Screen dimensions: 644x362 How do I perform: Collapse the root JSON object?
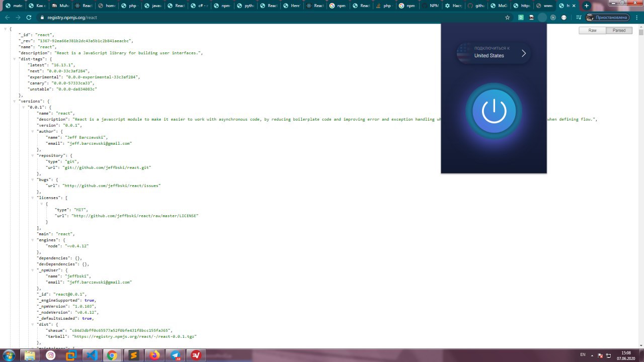(x=5, y=29)
